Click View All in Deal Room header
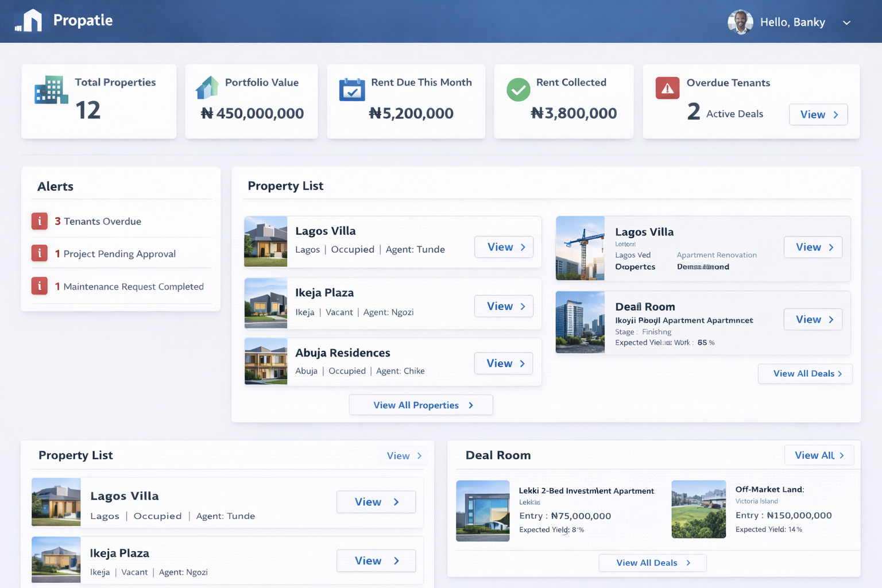882x588 pixels. tap(819, 455)
